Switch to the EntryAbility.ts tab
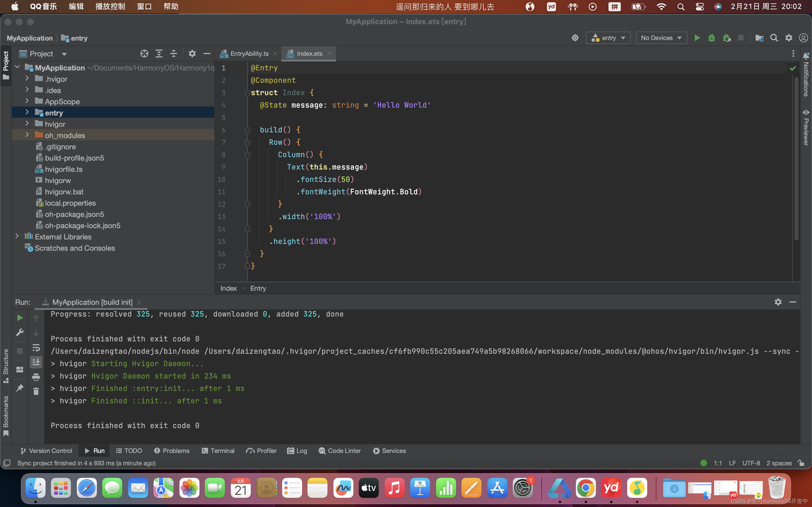The height and width of the screenshot is (507, 812). [x=249, y=54]
